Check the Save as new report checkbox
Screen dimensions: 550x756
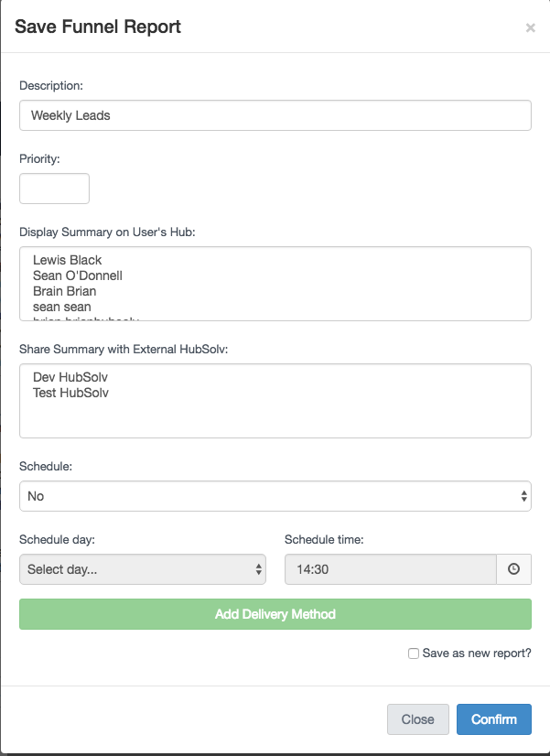click(414, 653)
